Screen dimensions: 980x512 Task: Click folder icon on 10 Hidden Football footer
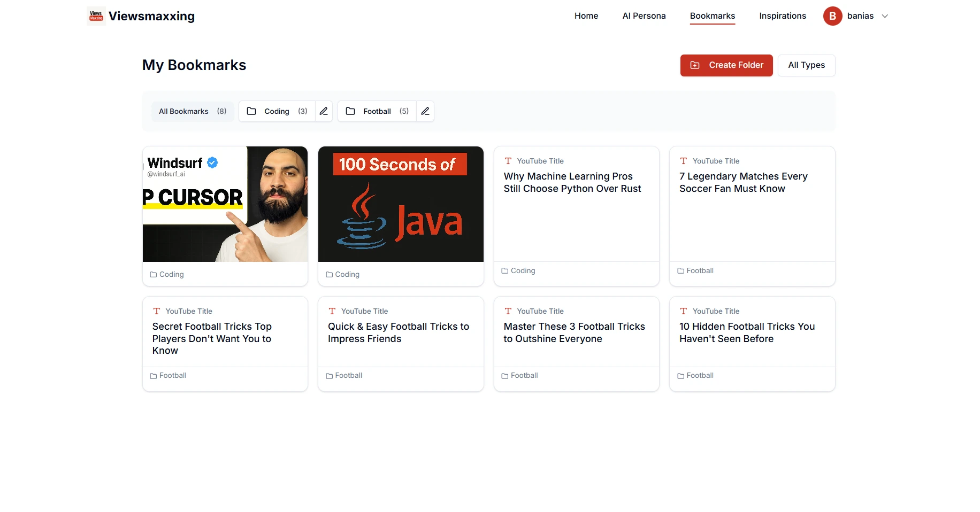681,376
